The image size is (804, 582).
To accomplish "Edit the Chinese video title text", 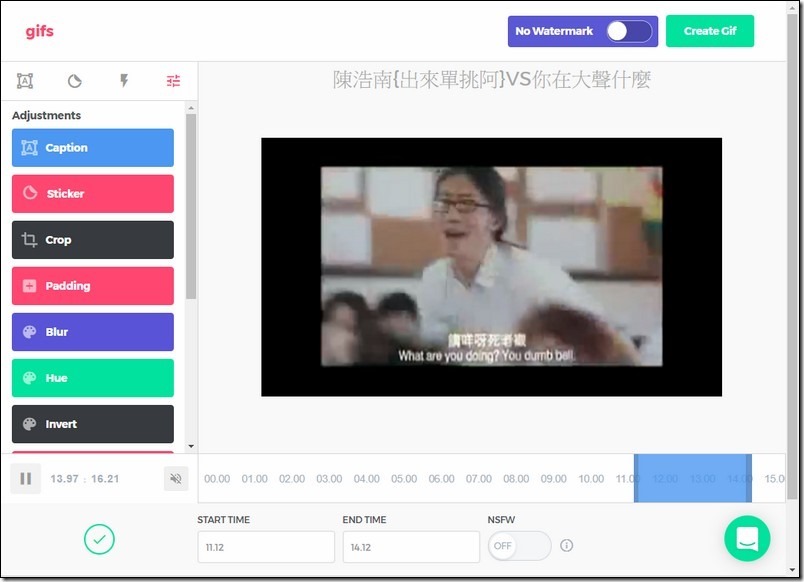I will point(492,79).
